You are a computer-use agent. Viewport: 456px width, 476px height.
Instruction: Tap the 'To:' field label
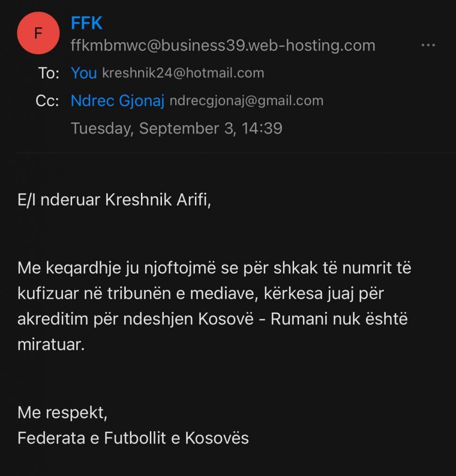48,73
